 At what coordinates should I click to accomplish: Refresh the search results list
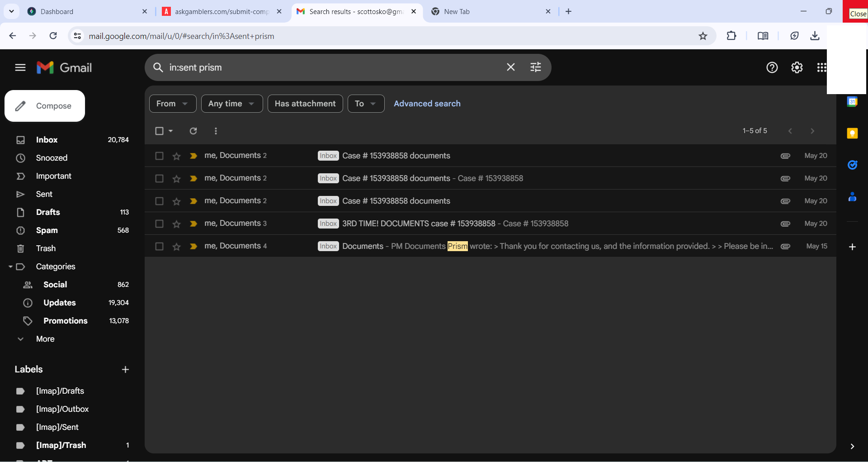pos(193,131)
